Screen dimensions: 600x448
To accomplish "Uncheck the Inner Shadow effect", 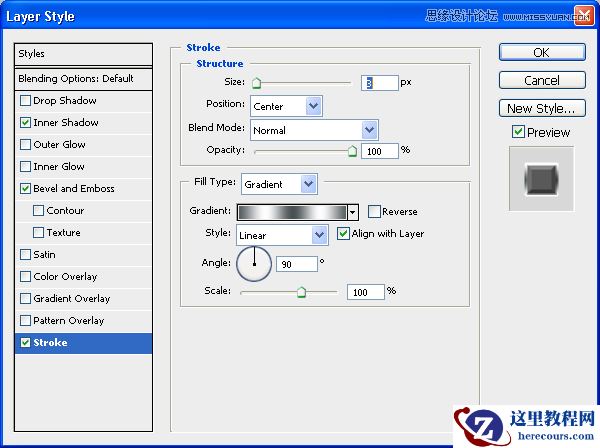I will click(25, 123).
